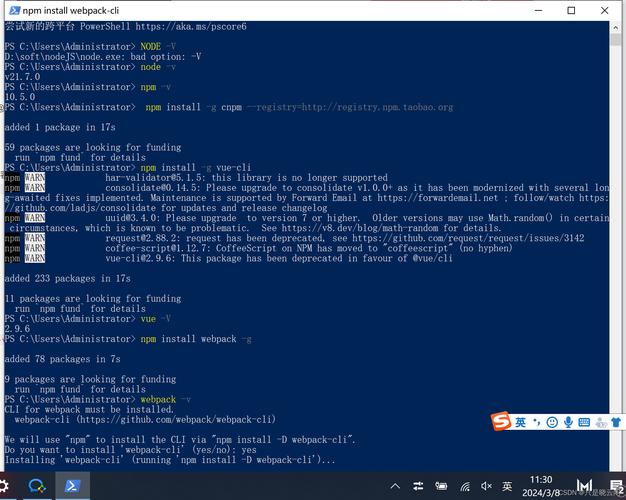Open the skin shirt icon on the Sogou bar
The width and height of the screenshot is (626, 500).
pyautogui.click(x=616, y=422)
